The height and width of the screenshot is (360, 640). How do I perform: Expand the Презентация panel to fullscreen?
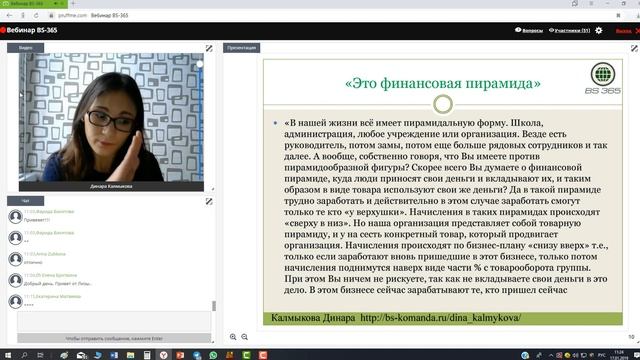pos(634,48)
